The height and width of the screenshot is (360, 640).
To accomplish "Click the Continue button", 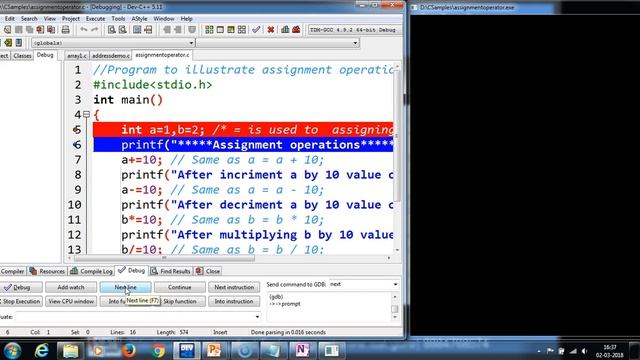I will [x=180, y=287].
